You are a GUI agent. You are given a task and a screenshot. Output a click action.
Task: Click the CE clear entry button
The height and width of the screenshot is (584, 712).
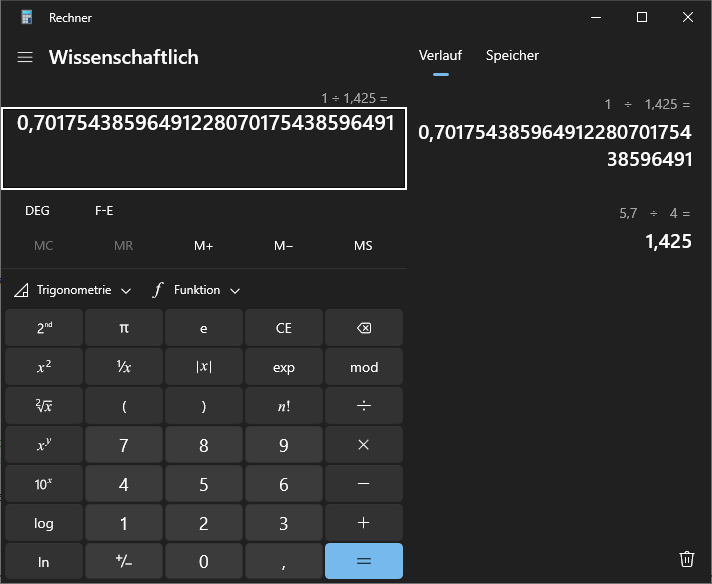pyautogui.click(x=284, y=328)
